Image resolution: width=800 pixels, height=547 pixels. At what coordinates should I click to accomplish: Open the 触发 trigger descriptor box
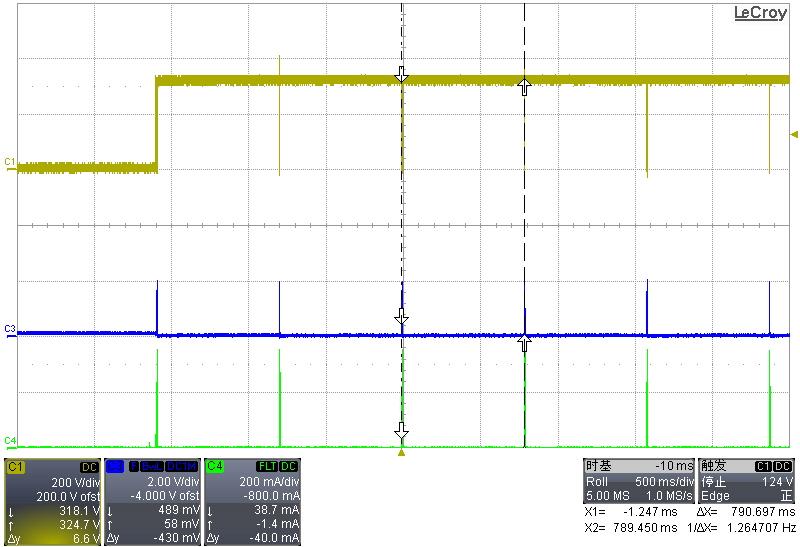pyautogui.click(x=746, y=480)
